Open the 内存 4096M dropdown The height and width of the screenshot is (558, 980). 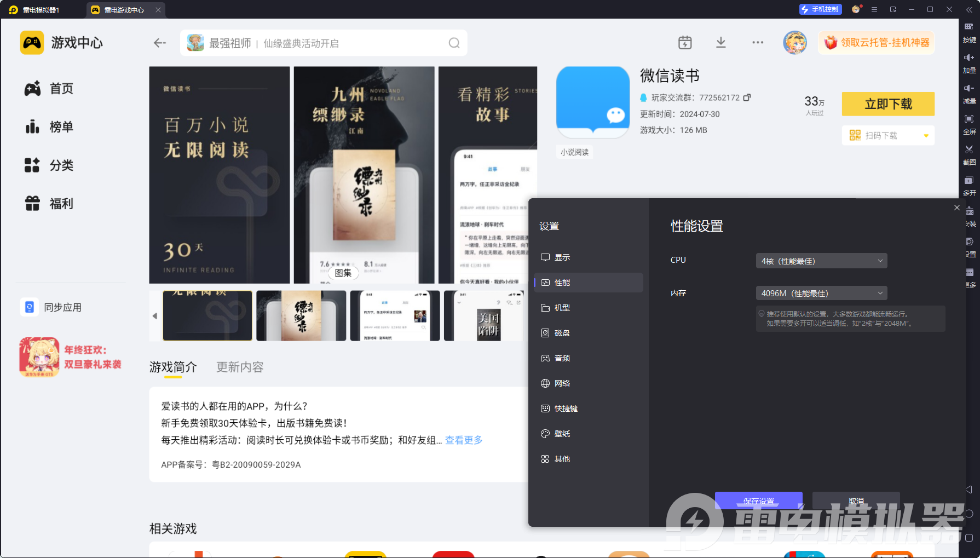pyautogui.click(x=821, y=293)
